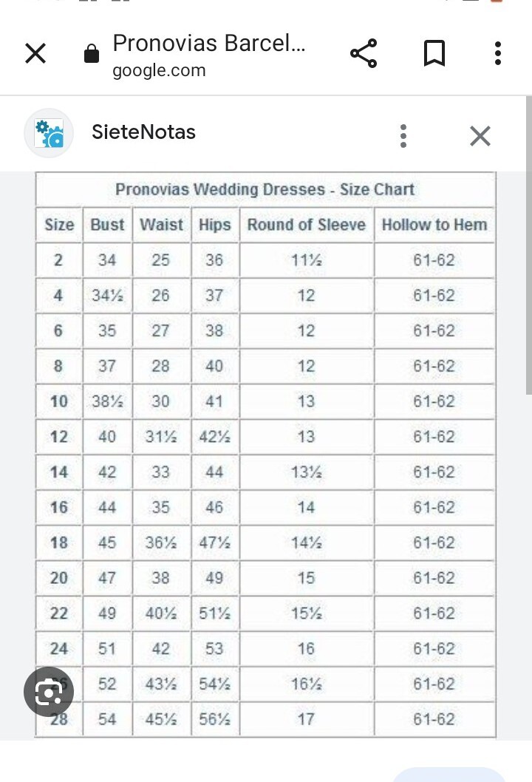Tap the Round of Sleeve header
This screenshot has height=782, width=532.
306,225
